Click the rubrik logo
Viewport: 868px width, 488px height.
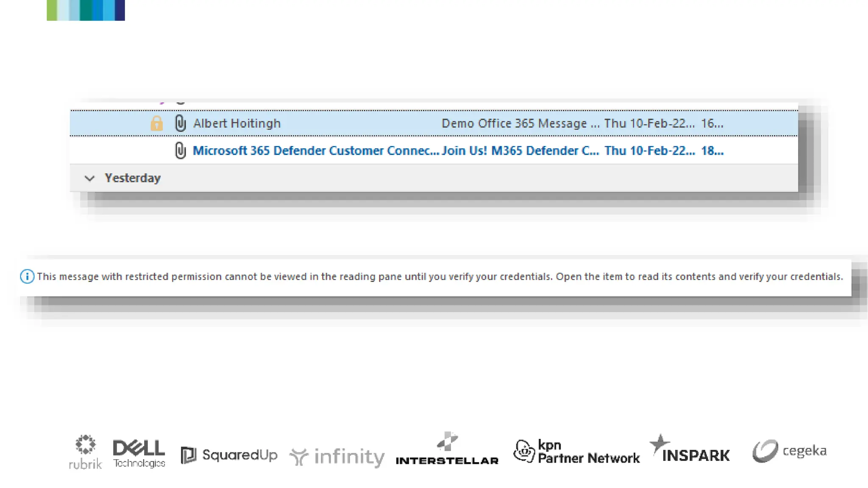(x=85, y=452)
